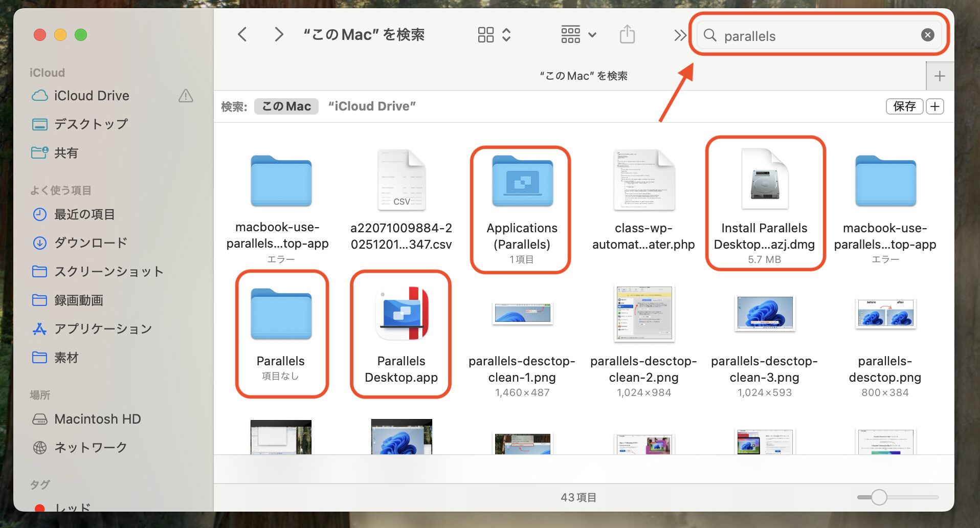Switch search scope to "iCloud Drive"
Screen dimensions: 980x528
[x=372, y=106]
